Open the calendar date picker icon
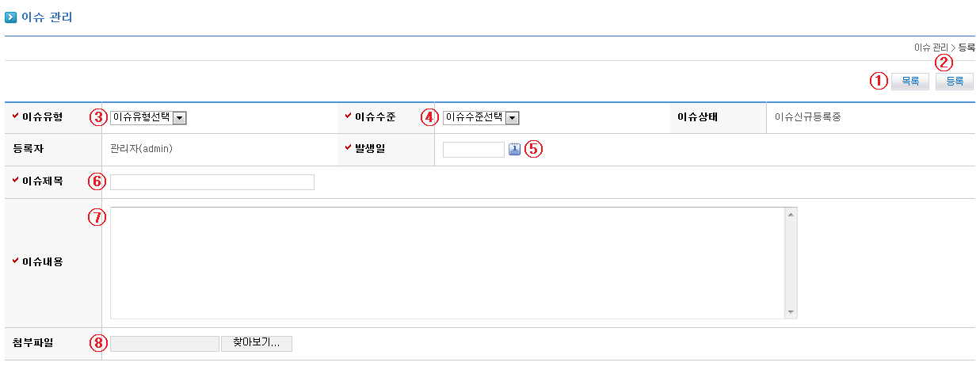The width and height of the screenshot is (980, 370). point(514,149)
